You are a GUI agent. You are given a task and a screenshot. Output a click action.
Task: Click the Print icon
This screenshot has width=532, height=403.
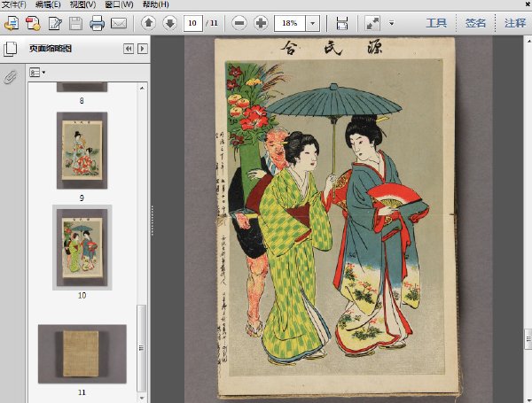[x=97, y=23]
